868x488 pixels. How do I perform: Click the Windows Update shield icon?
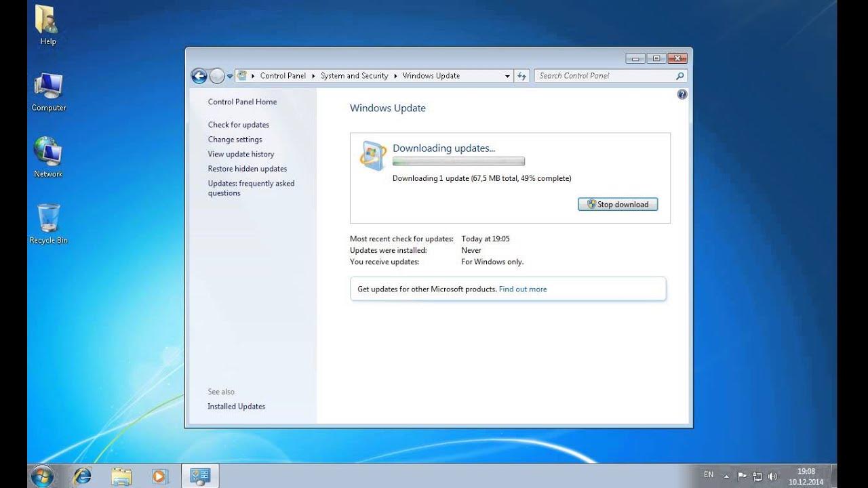tap(373, 156)
